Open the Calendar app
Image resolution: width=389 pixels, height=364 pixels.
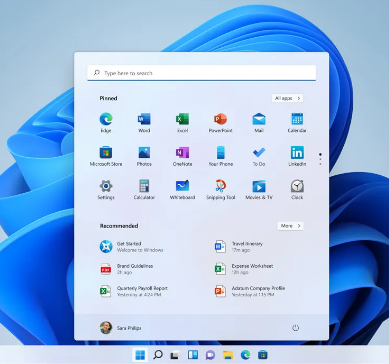[x=297, y=122]
